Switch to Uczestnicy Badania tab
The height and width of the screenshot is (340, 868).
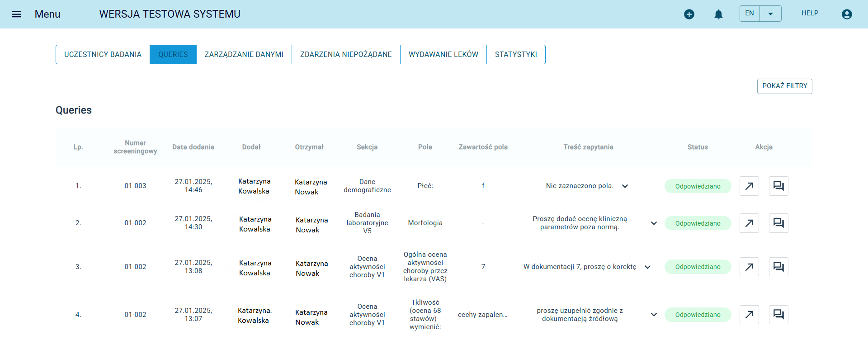tap(103, 54)
